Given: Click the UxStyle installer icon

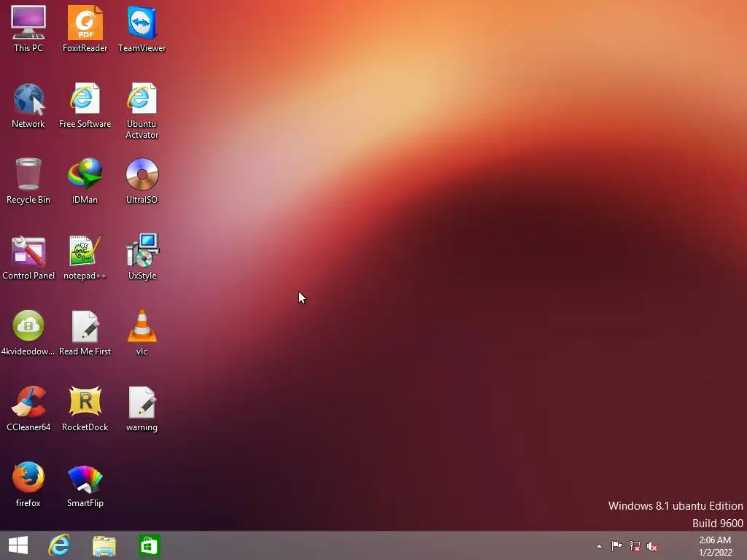Looking at the screenshot, I should click(142, 257).
